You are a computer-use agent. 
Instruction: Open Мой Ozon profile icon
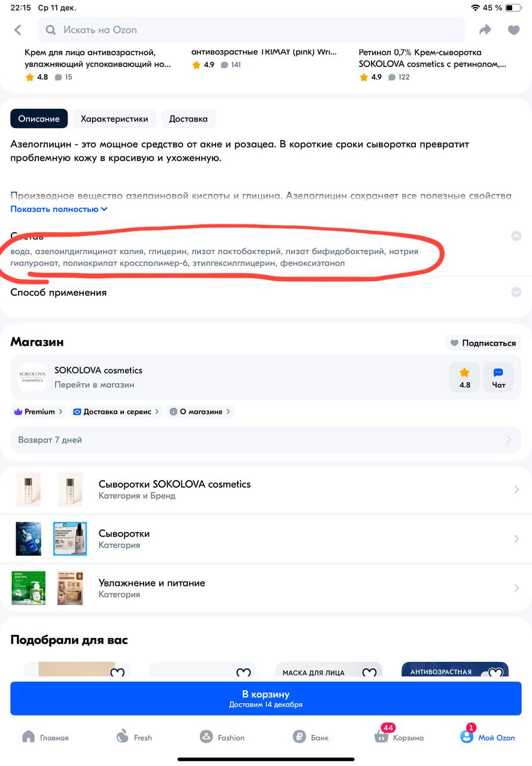(x=467, y=736)
